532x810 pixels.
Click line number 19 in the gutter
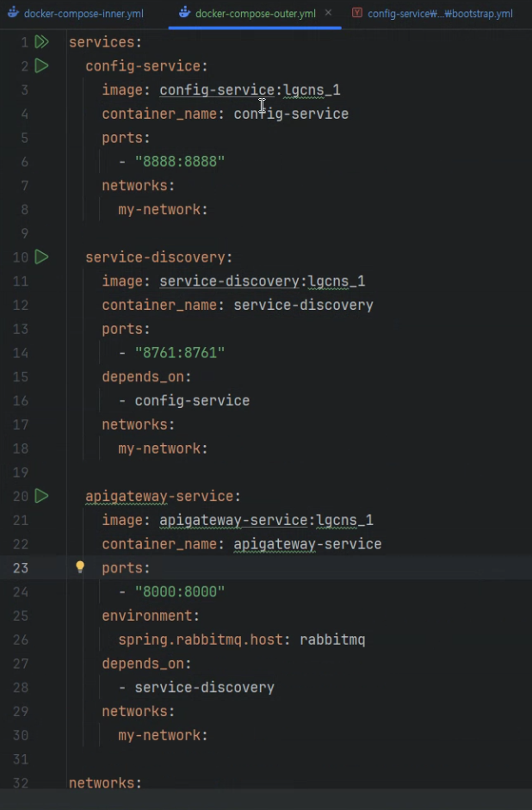click(x=21, y=473)
